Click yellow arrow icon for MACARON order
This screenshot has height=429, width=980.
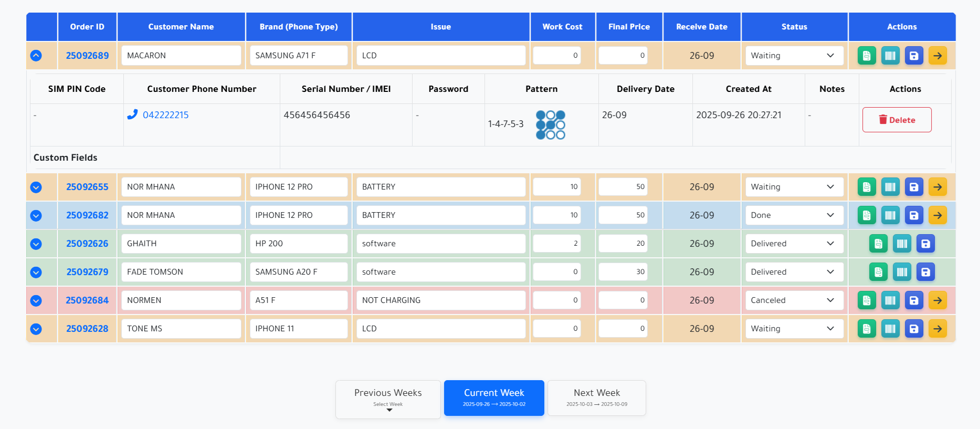pyautogui.click(x=937, y=56)
